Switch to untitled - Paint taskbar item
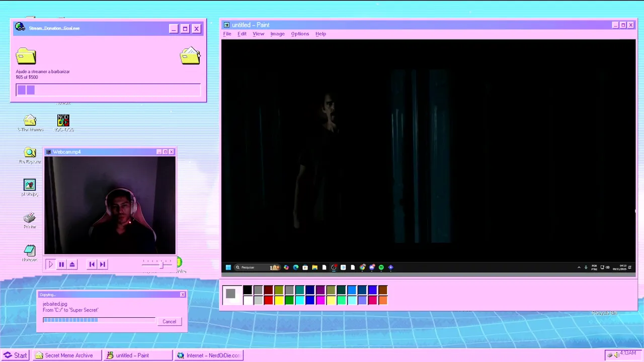The width and height of the screenshot is (644, 362). [x=138, y=355]
